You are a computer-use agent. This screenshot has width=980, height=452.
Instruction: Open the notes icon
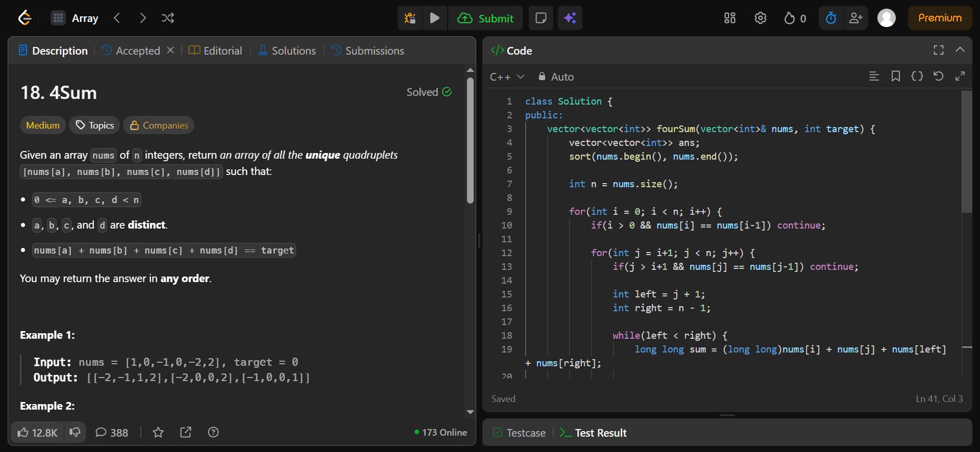(x=541, y=18)
